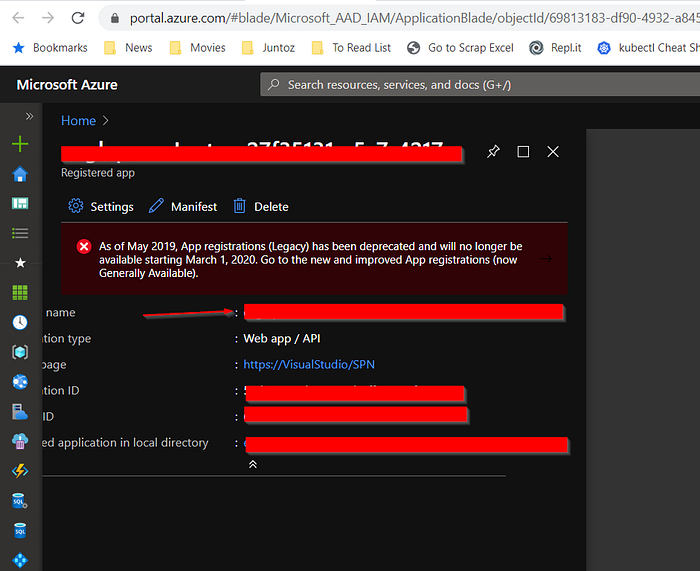Open Settings for the registered app
The image size is (700, 571).
101,206
